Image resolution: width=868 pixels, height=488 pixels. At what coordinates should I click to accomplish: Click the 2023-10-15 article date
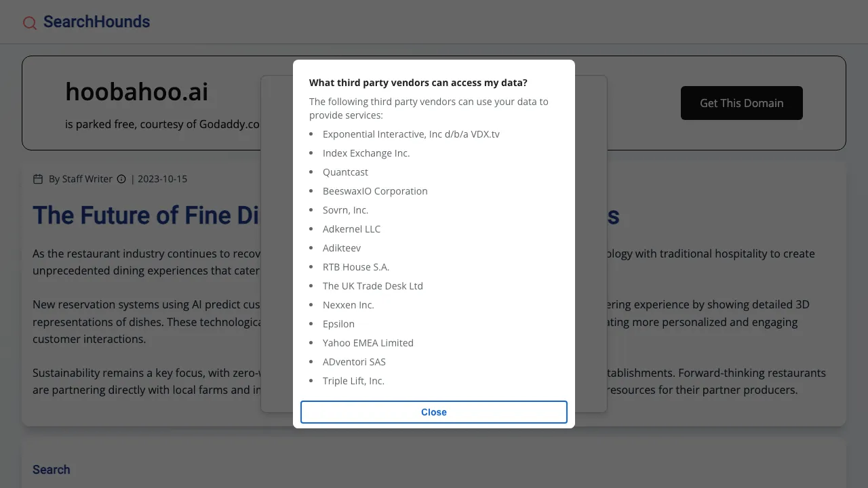click(x=162, y=179)
